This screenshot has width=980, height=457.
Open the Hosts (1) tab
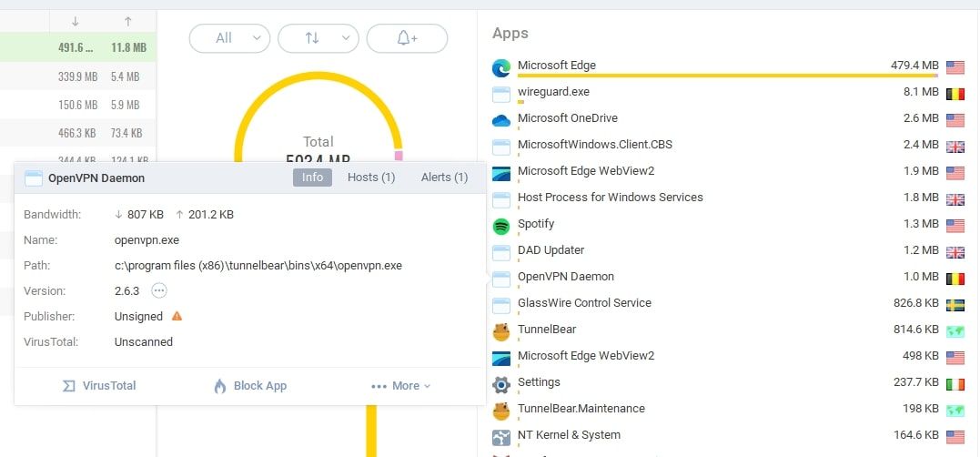click(371, 178)
